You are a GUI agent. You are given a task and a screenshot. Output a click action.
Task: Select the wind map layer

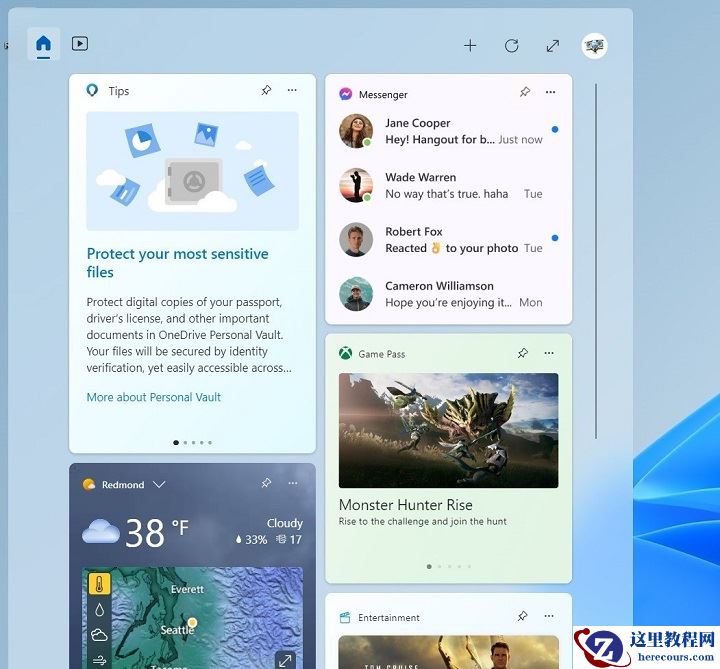(99, 661)
